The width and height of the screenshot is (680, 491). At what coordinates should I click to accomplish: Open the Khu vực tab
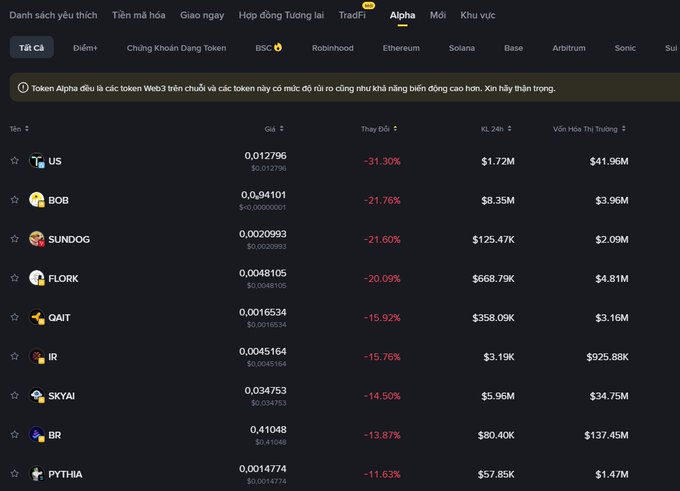(478, 15)
